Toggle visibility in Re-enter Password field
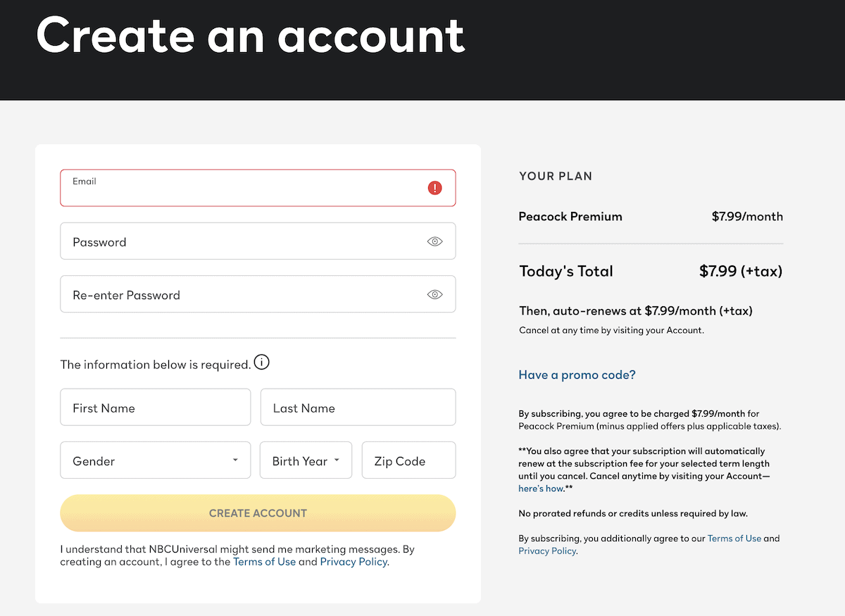This screenshot has height=616, width=845. tap(435, 294)
